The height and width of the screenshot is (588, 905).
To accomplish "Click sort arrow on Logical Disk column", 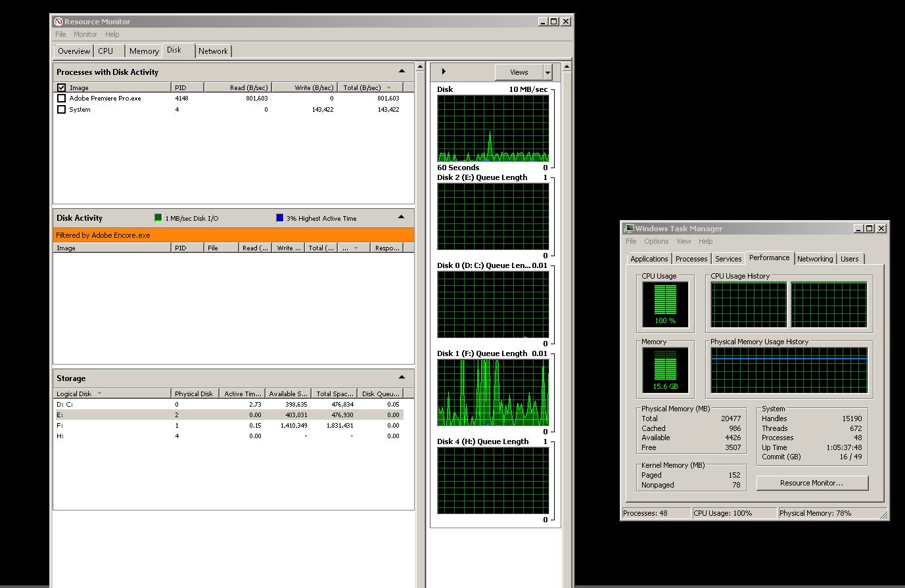I will [99, 393].
